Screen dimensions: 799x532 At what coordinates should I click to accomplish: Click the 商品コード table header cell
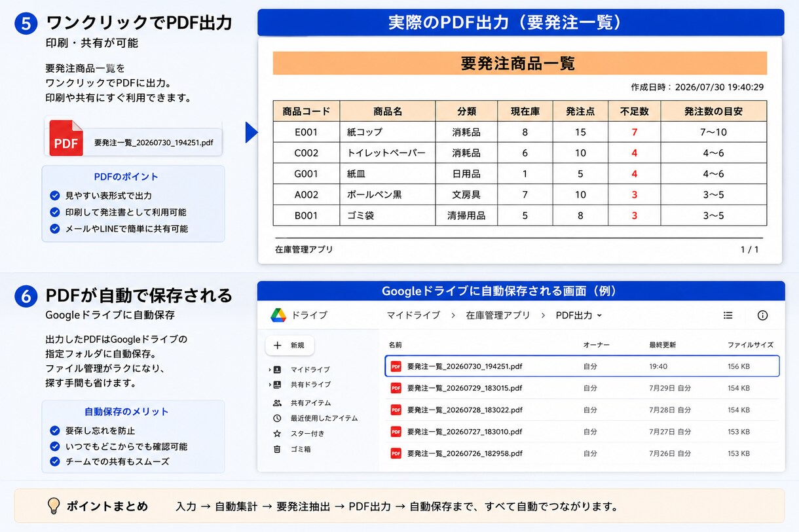click(x=307, y=111)
